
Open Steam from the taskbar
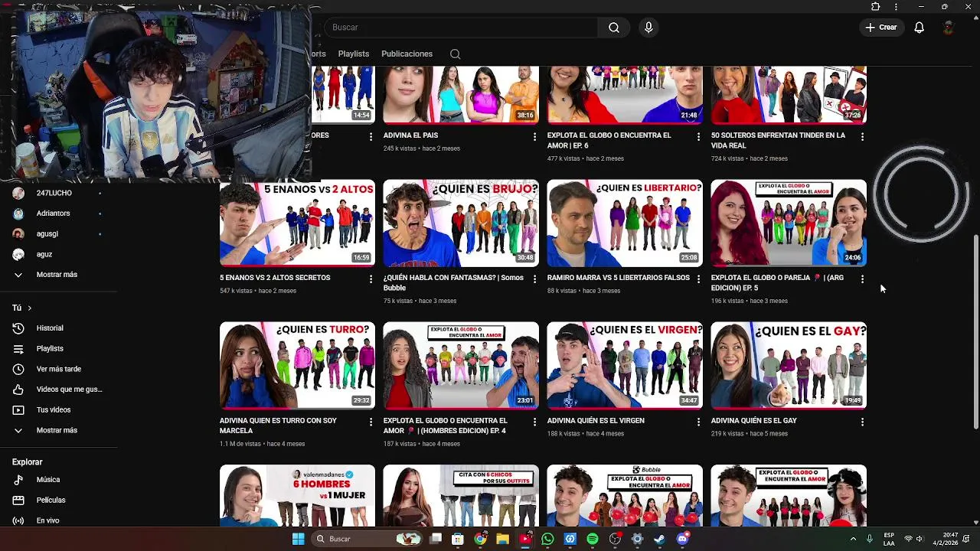pos(660,539)
